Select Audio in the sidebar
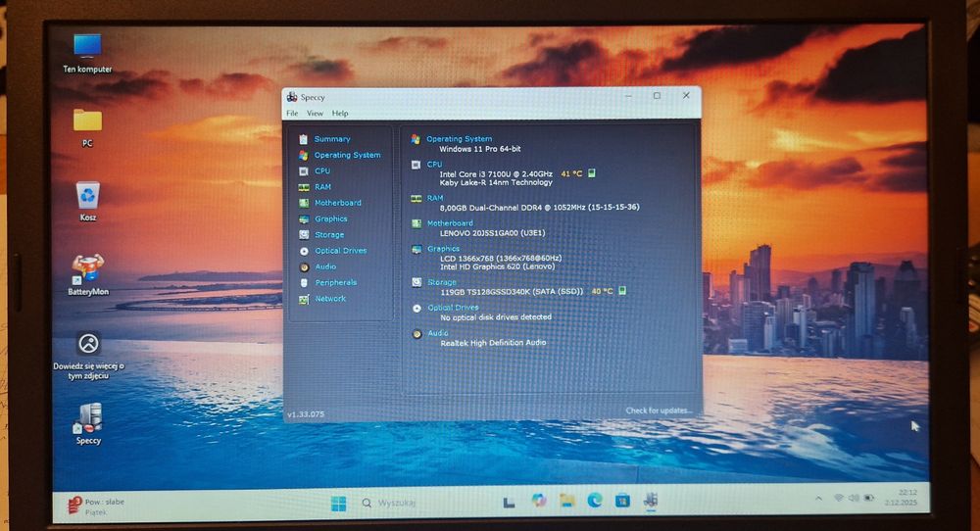 click(x=325, y=266)
